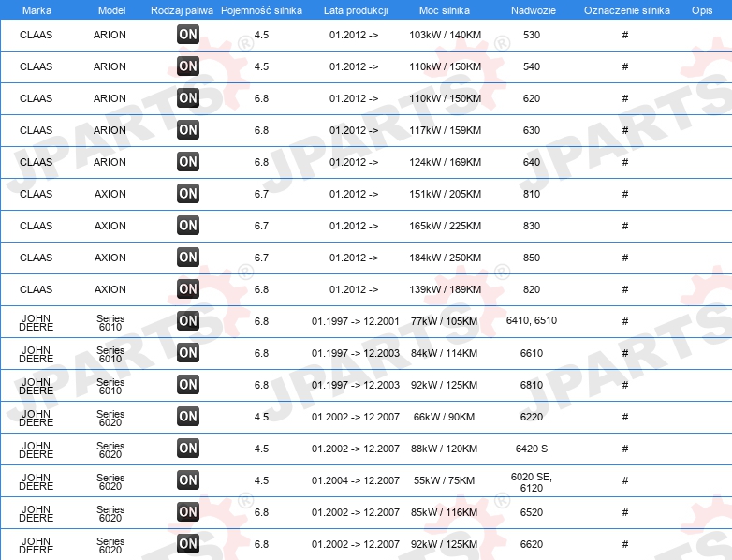Click the ON fuel icon in 6610 row
732x560 pixels.
pyautogui.click(x=188, y=353)
